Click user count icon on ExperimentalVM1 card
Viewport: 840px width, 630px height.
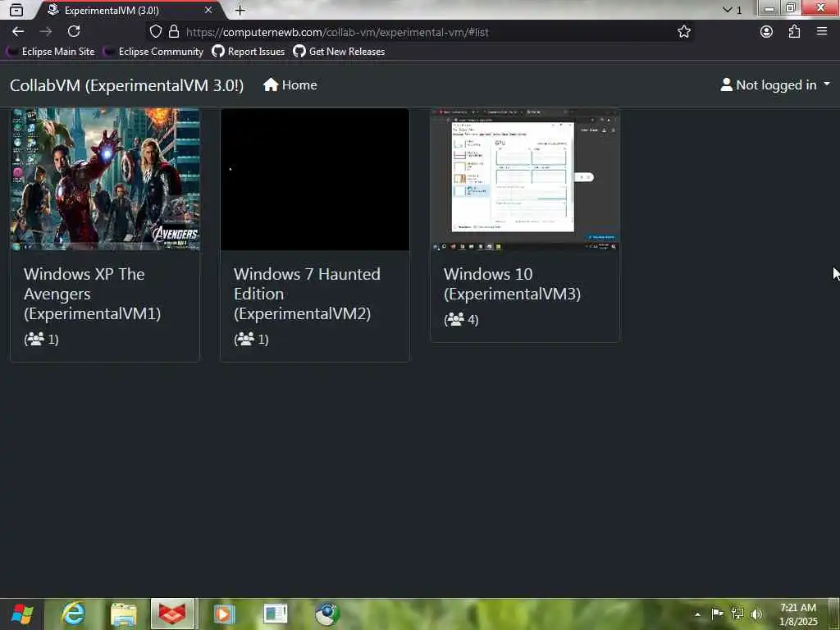(35, 339)
